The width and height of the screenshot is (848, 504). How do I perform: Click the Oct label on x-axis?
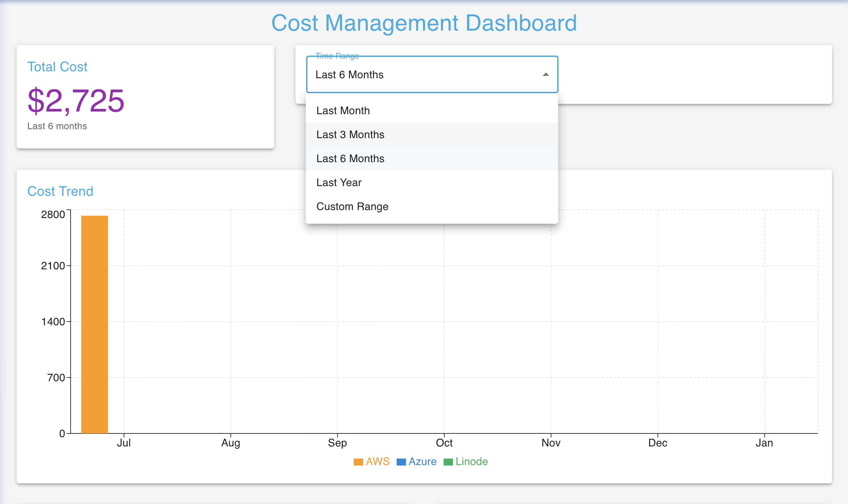click(x=444, y=443)
